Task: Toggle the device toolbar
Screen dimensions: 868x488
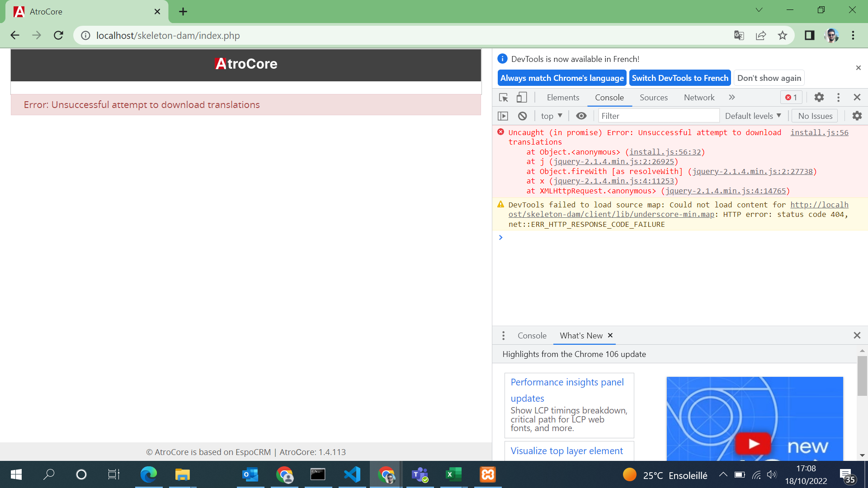Action: (522, 97)
